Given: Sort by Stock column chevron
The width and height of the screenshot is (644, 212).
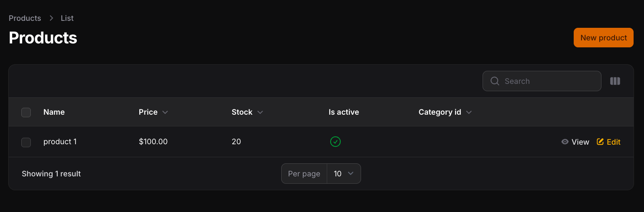Looking at the screenshot, I should [x=260, y=113].
